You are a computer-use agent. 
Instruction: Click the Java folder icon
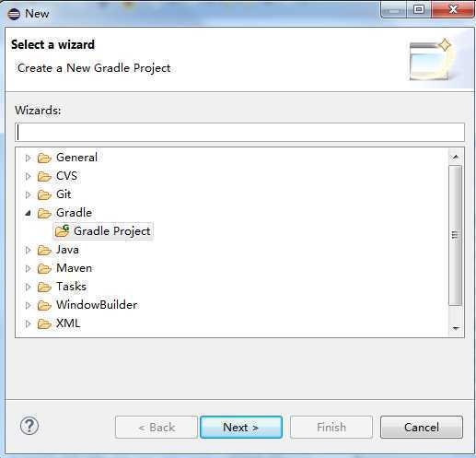44,250
